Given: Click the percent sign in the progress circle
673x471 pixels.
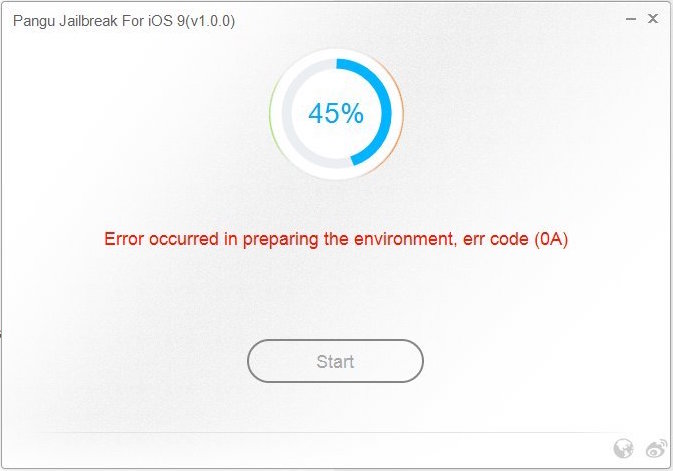Looking at the screenshot, I should pyautogui.click(x=353, y=113).
